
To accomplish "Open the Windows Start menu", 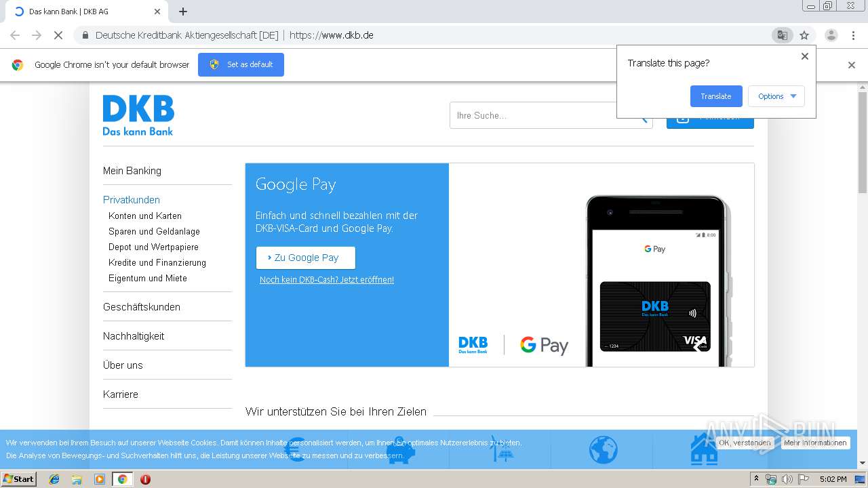I will click(x=18, y=479).
